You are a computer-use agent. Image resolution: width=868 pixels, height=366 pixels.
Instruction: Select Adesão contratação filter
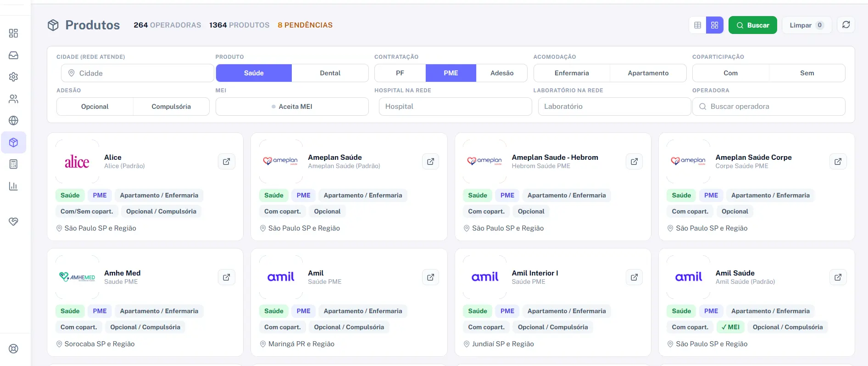point(502,73)
